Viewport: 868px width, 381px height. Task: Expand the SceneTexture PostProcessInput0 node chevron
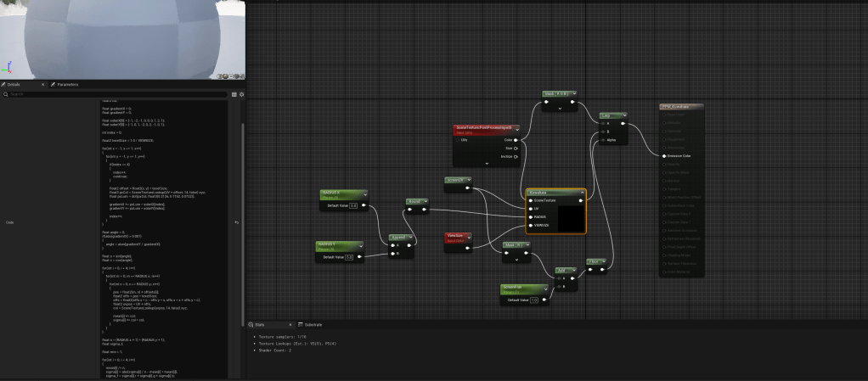[x=486, y=162]
